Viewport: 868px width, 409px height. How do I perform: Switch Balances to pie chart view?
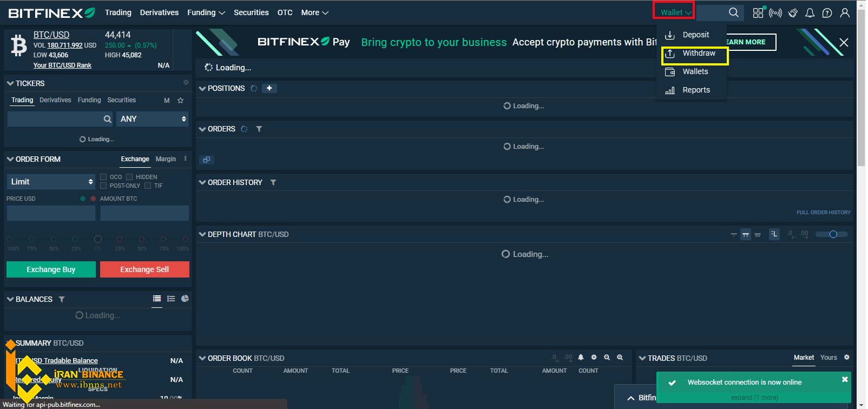(185, 299)
